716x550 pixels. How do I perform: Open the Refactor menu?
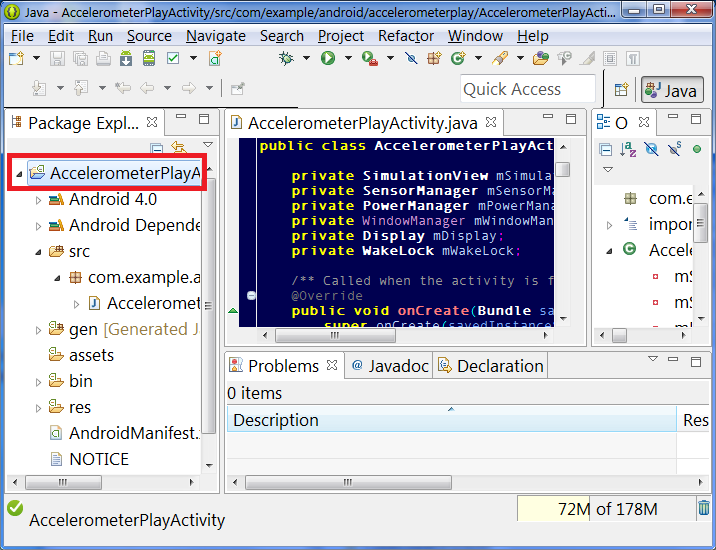[406, 36]
